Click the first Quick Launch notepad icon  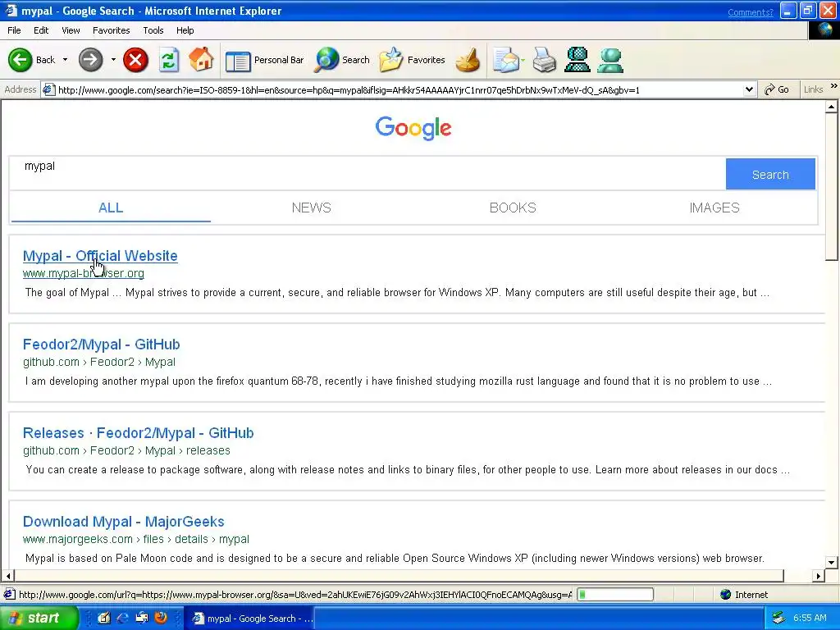point(104,619)
